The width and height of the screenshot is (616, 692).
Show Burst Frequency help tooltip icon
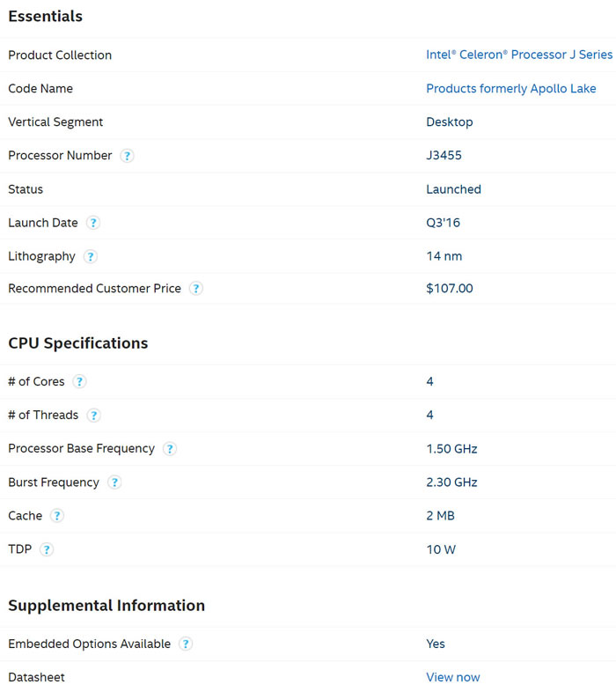[x=114, y=482]
